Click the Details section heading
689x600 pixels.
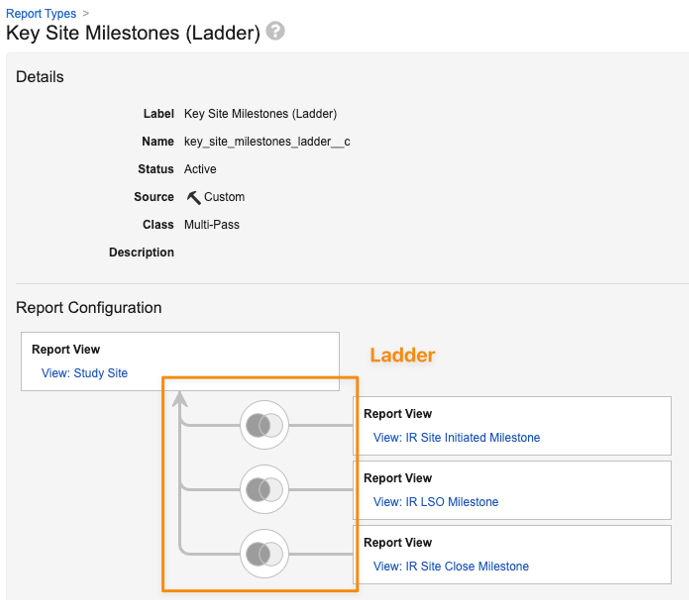40,77
